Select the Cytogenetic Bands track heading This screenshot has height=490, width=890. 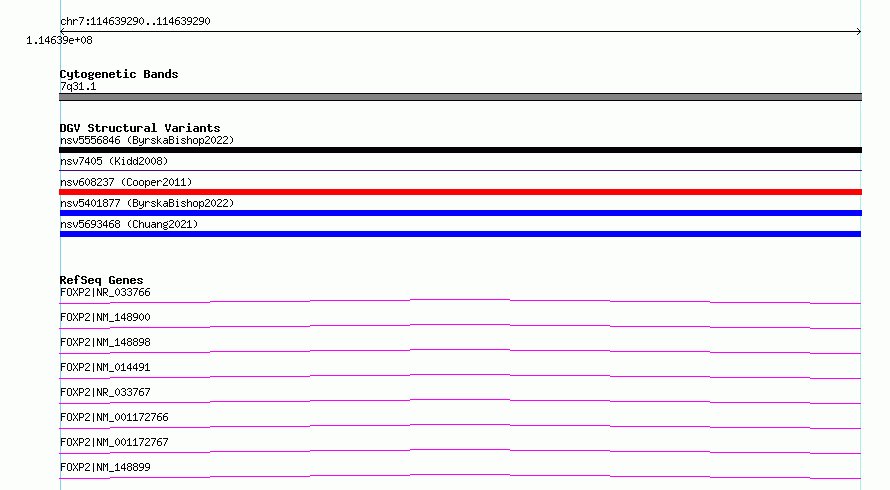(x=119, y=74)
